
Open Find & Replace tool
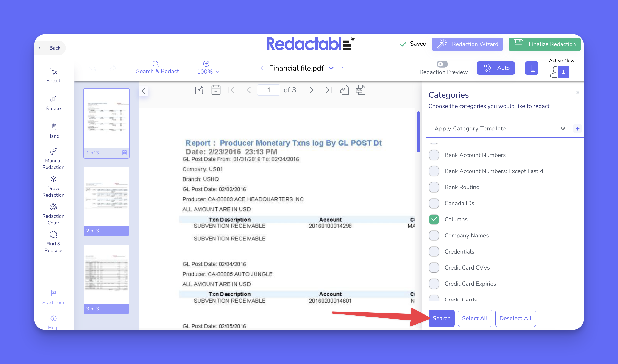tap(53, 241)
